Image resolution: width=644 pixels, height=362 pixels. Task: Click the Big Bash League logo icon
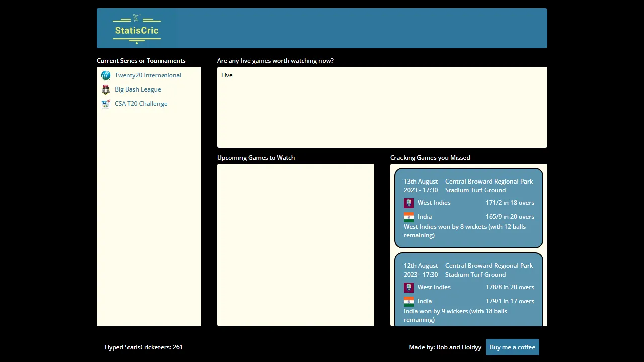click(x=106, y=89)
